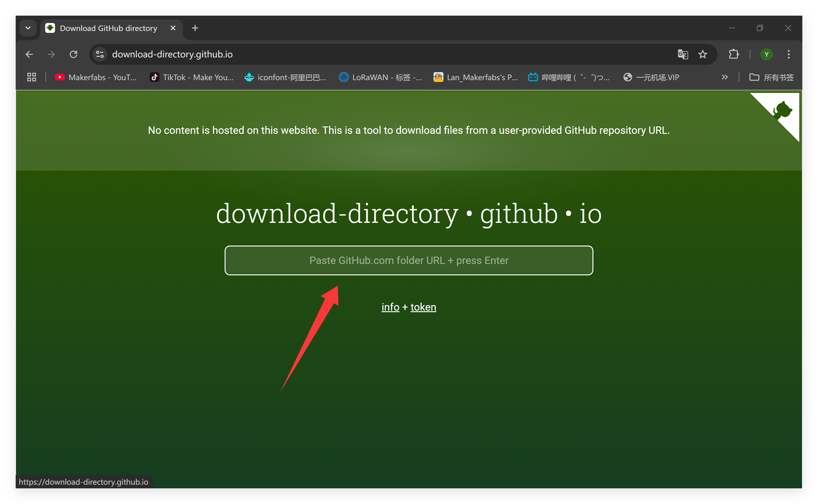Open the Makerfabs YouTube bookmark
818x504 pixels.
(96, 77)
